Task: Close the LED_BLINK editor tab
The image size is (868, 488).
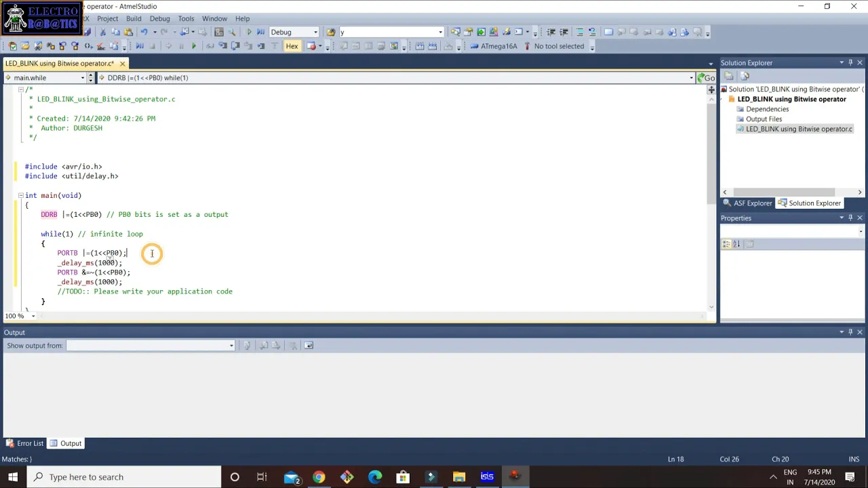Action: point(122,63)
